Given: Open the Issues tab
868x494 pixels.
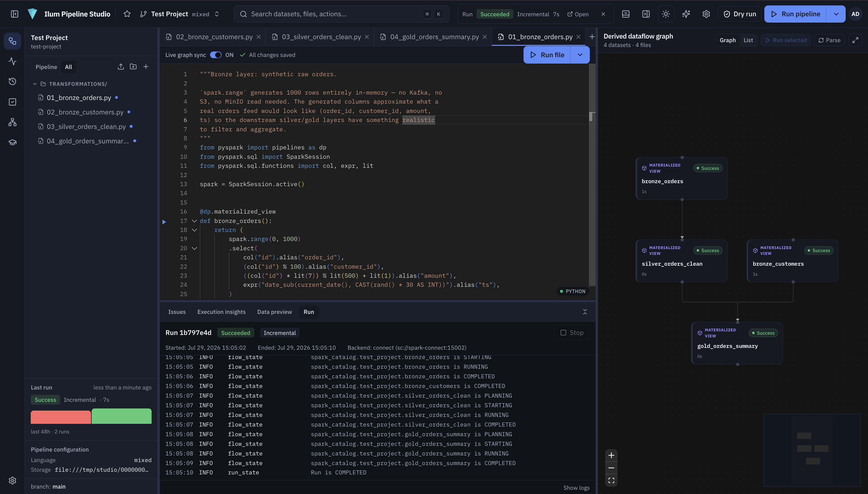Looking at the screenshot, I should click(177, 312).
